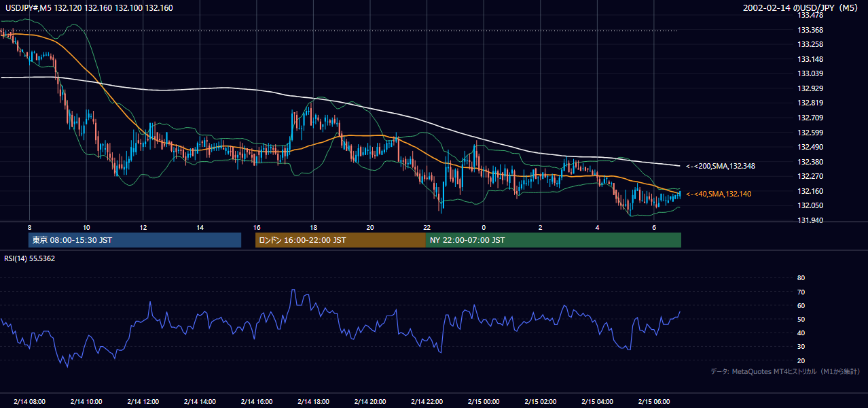Click hour 22 on the price chart axis
The width and height of the screenshot is (868, 408).
[x=427, y=227]
